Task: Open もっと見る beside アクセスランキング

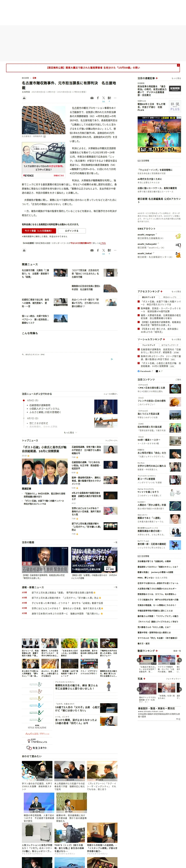Action: (176, 292)
